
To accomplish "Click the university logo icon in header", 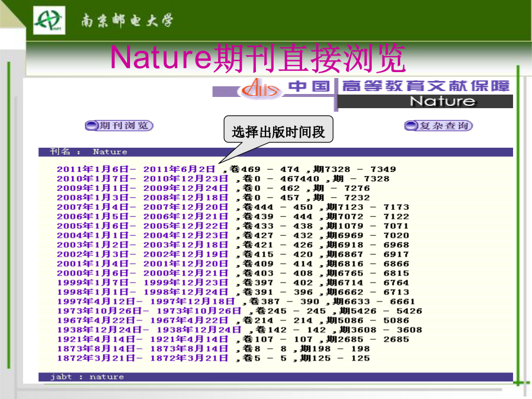I will [49, 21].
